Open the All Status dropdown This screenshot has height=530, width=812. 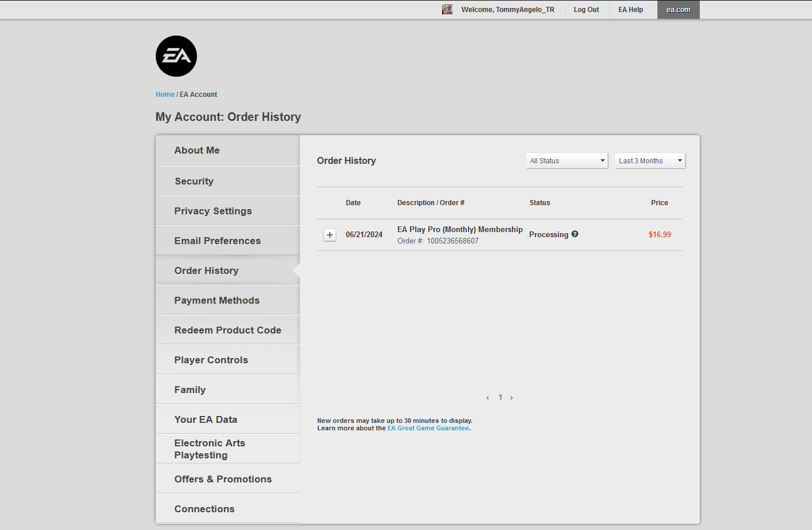pos(566,161)
